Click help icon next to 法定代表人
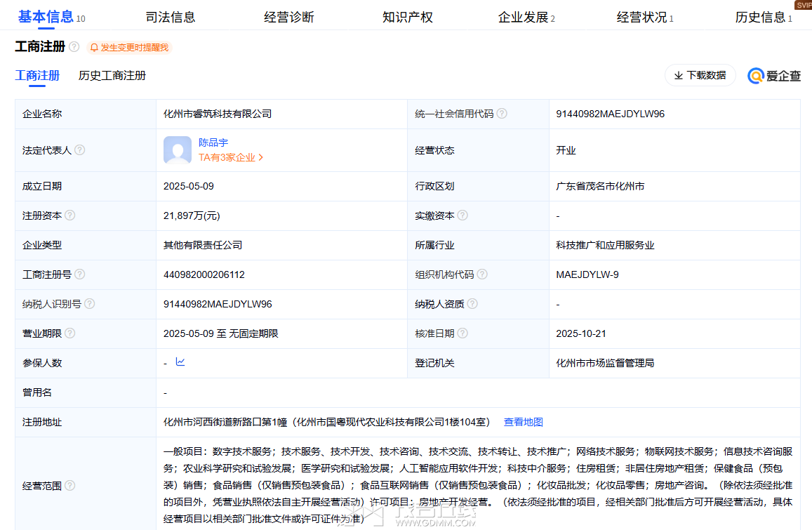This screenshot has width=812, height=530. pyautogui.click(x=80, y=150)
